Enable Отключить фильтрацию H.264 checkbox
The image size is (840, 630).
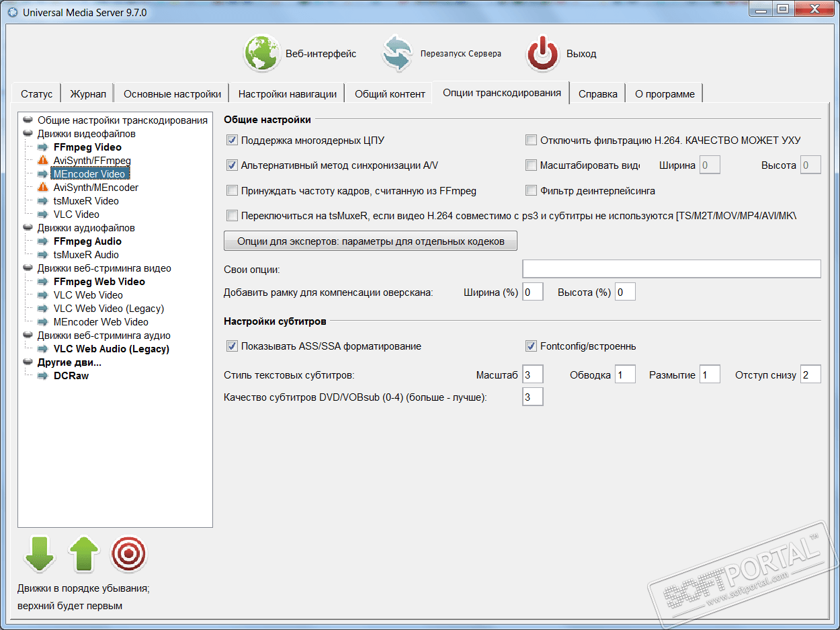pos(531,141)
